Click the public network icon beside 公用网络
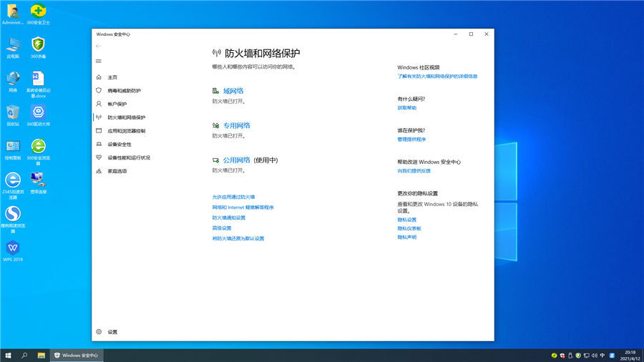Screen dimensions: 644x362 click(x=215, y=160)
